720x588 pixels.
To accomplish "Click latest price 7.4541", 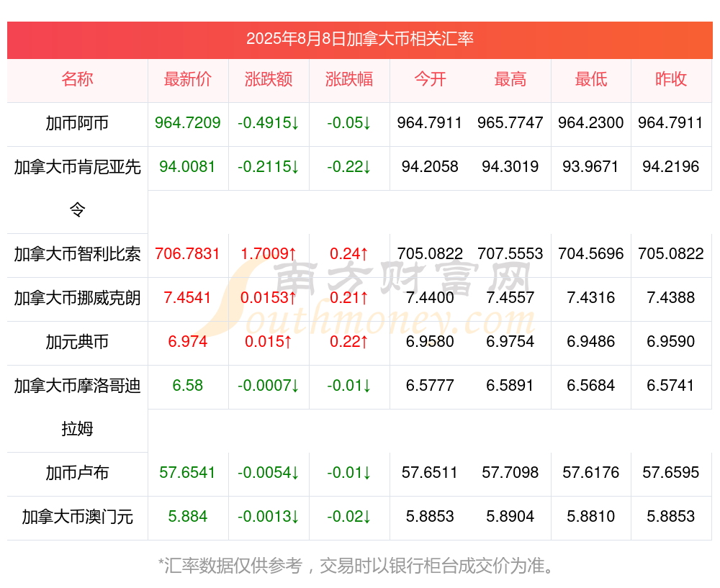I will coord(188,297).
